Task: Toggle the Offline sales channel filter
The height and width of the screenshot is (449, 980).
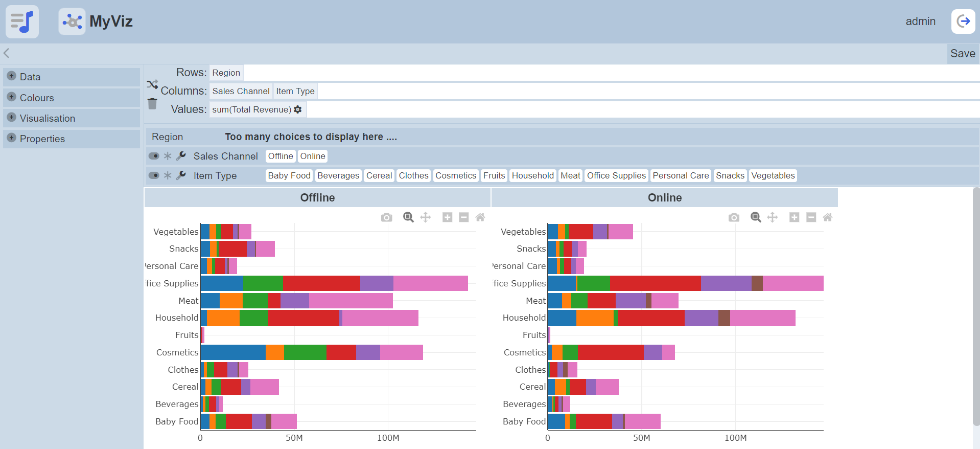Action: click(x=281, y=156)
